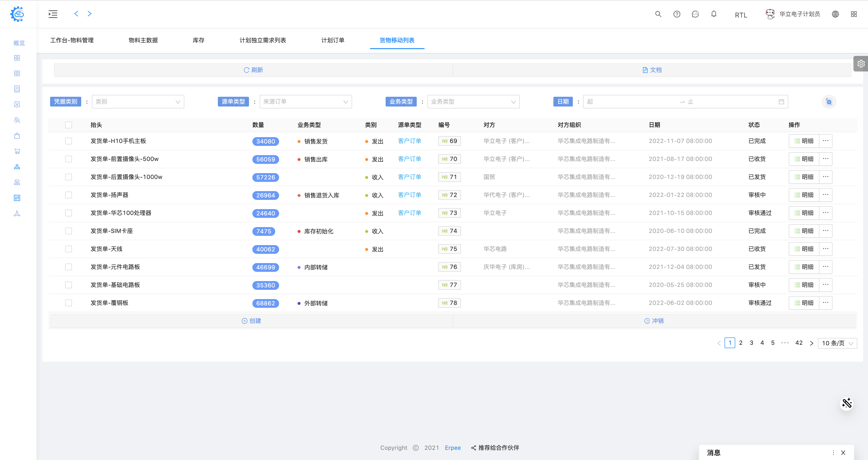
Task: Select the 发货单-扬声器 row checkbox
Action: click(68, 195)
